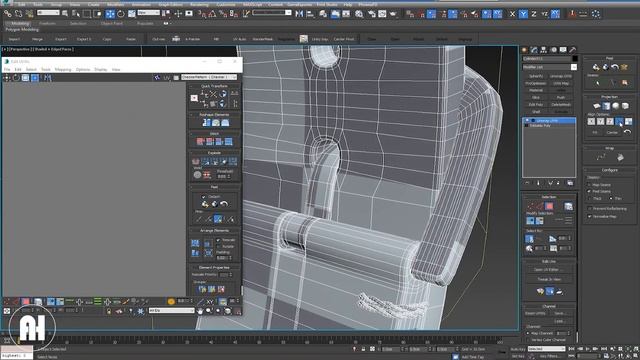The image size is (640, 360).
Task: Open Mapping menu in Edit UVWs
Action: coord(63,70)
